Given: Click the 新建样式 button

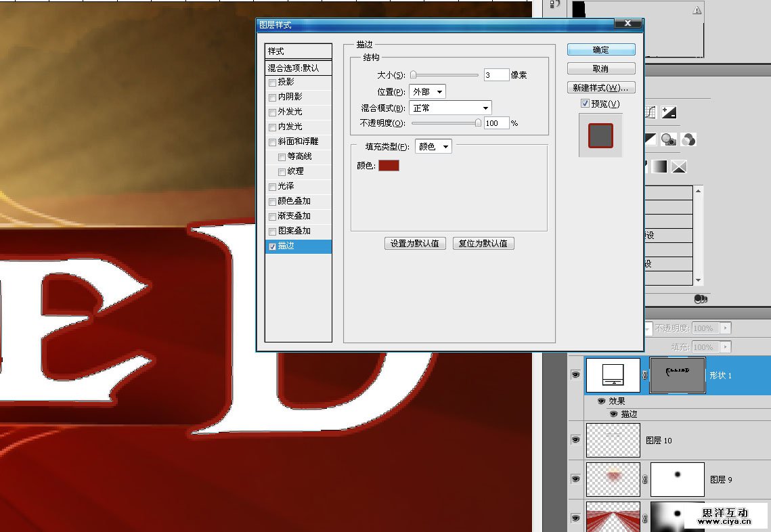Looking at the screenshot, I should pos(600,88).
